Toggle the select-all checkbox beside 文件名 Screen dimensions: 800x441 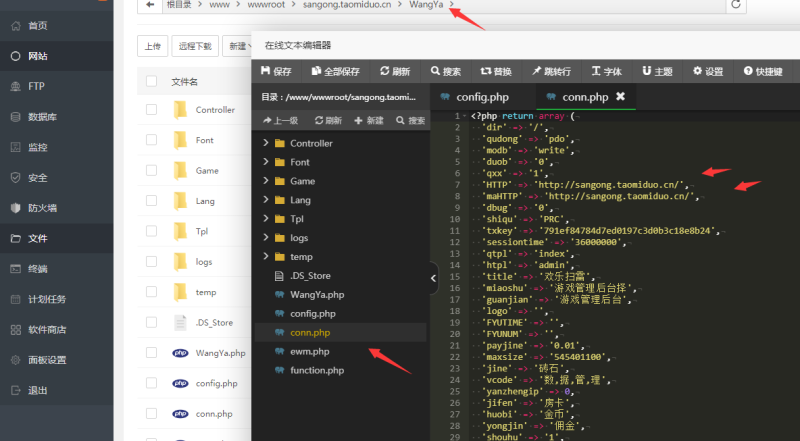coord(152,81)
